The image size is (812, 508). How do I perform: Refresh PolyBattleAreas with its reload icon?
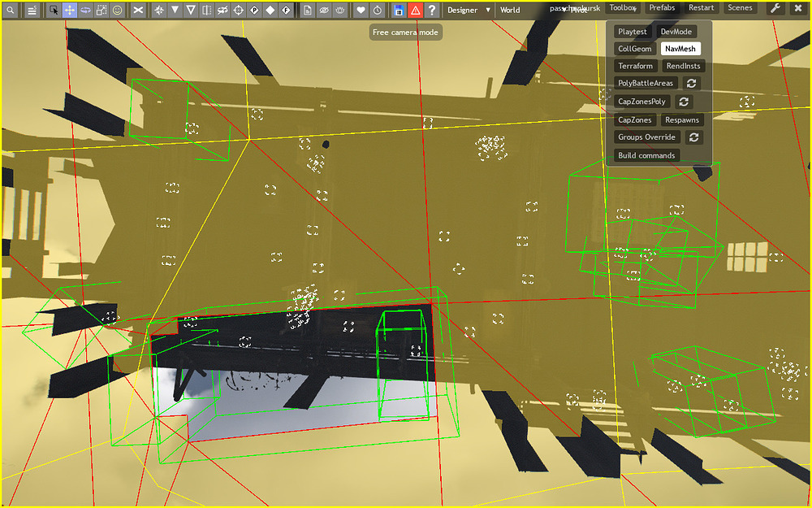point(691,83)
